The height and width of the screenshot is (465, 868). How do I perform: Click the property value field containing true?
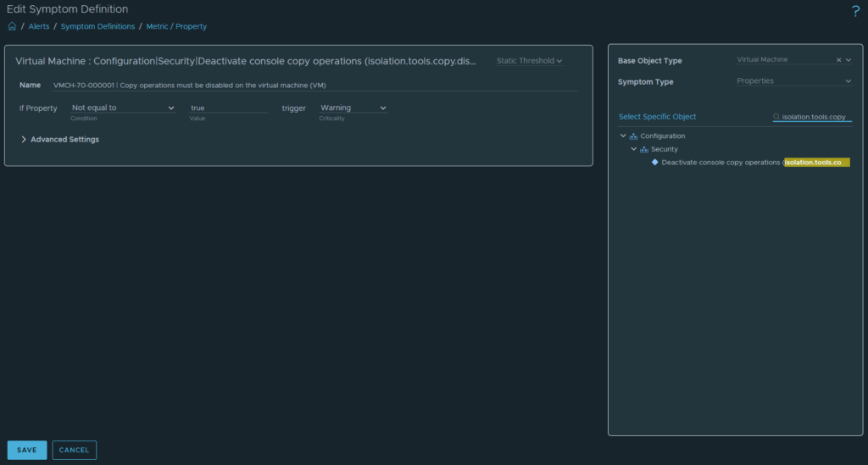point(229,108)
